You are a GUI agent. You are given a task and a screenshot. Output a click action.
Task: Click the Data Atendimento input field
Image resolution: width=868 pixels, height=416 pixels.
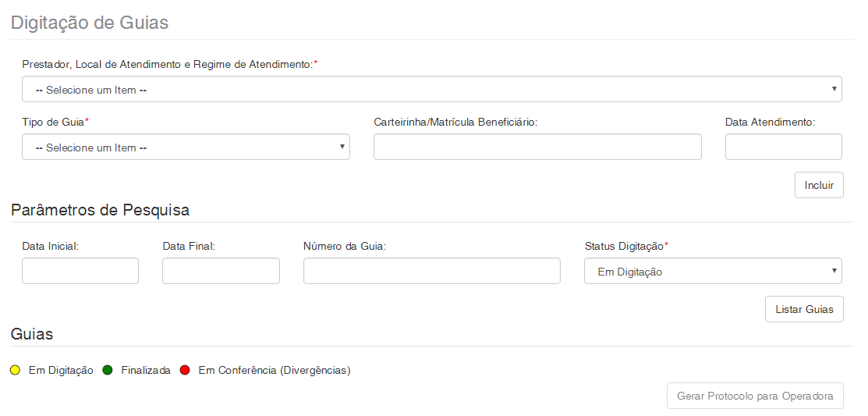pos(783,148)
